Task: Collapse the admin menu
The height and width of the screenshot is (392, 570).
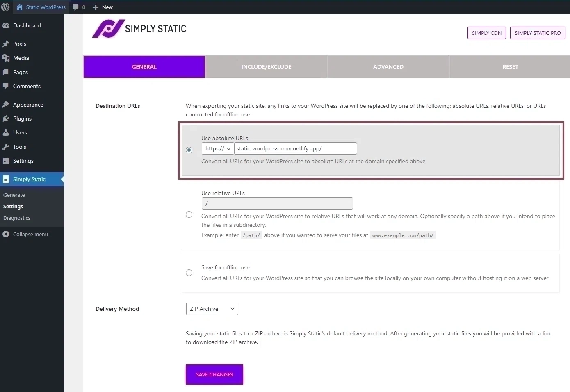Action: tap(25, 234)
